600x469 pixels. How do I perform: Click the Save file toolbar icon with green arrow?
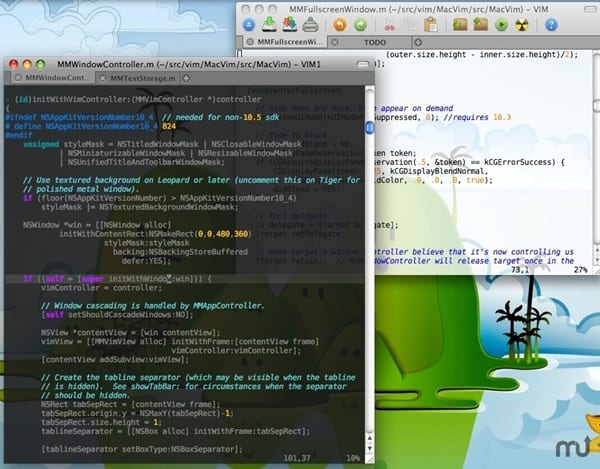269,24
